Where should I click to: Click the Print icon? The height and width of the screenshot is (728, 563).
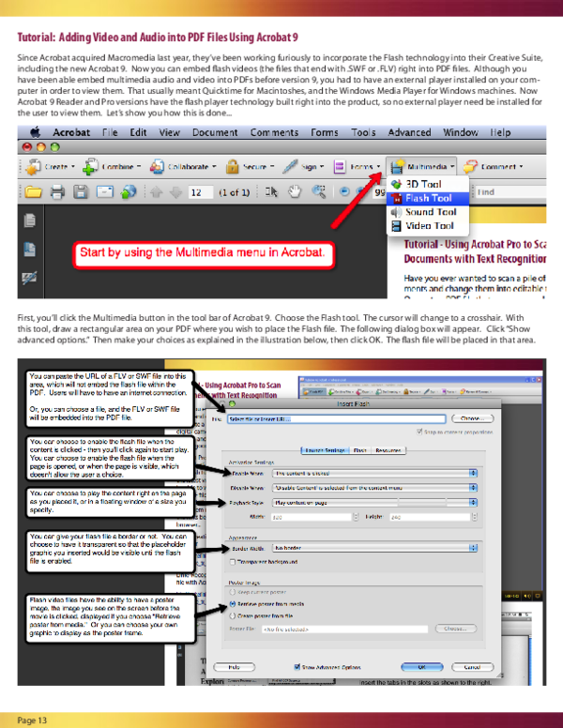pos(57,191)
